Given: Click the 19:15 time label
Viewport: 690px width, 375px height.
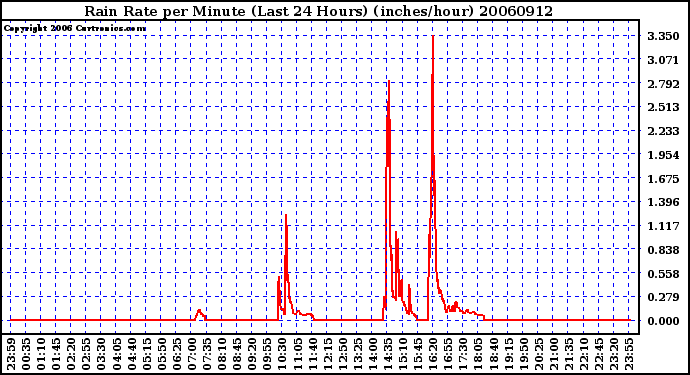Looking at the screenshot, I should click(508, 354).
